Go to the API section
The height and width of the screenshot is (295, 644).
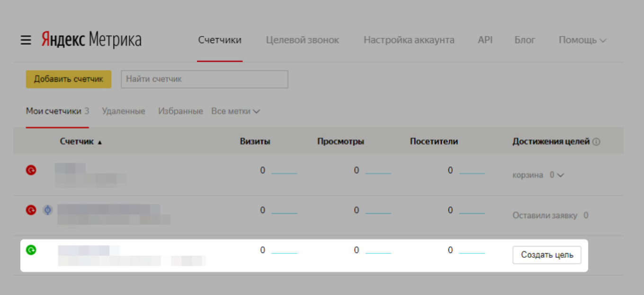pyautogui.click(x=485, y=40)
